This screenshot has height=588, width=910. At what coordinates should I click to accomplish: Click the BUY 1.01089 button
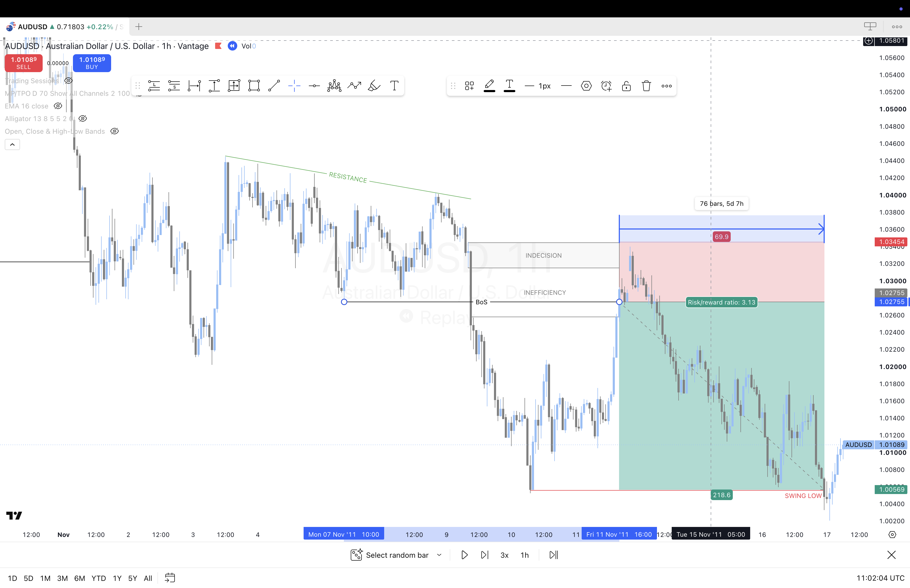(92, 63)
